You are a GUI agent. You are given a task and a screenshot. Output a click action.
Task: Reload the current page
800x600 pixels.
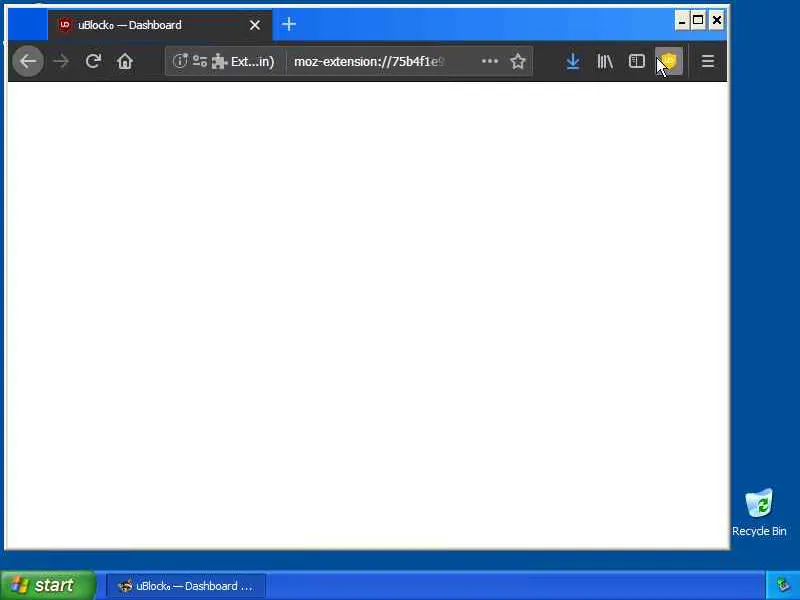[93, 61]
